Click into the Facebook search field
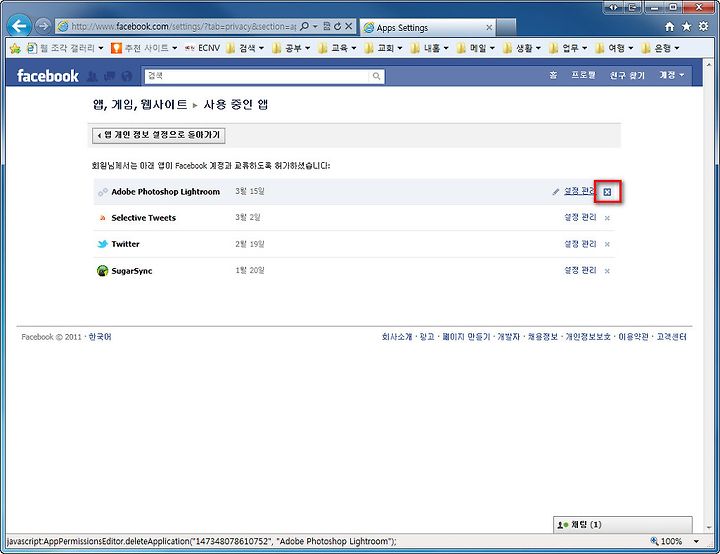 point(257,76)
